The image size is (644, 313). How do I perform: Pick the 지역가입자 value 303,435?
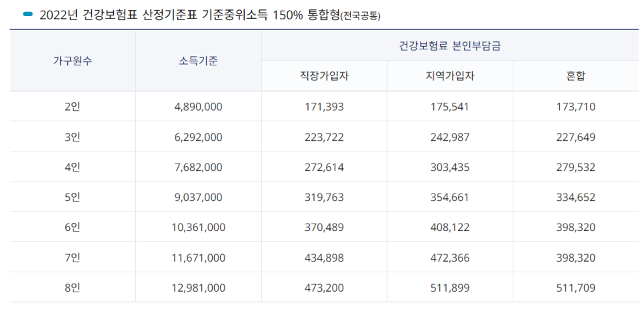(450, 168)
